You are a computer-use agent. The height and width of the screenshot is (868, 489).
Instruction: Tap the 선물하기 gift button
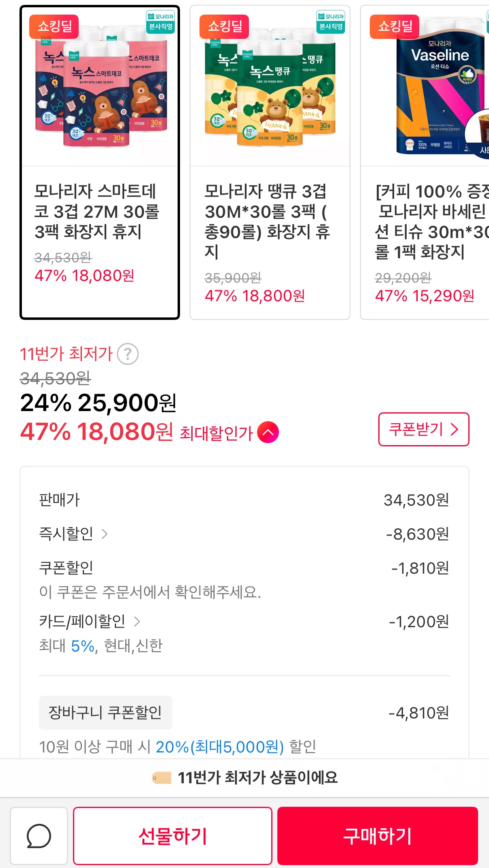point(172,836)
